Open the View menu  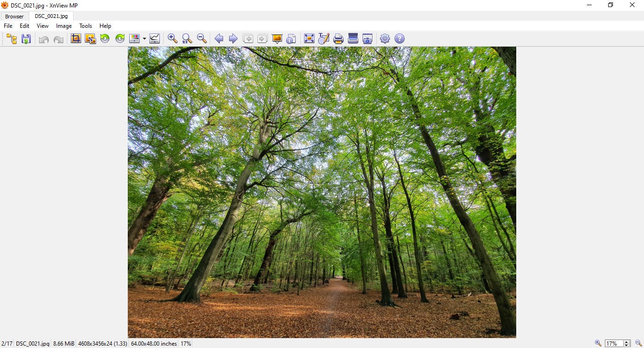42,26
